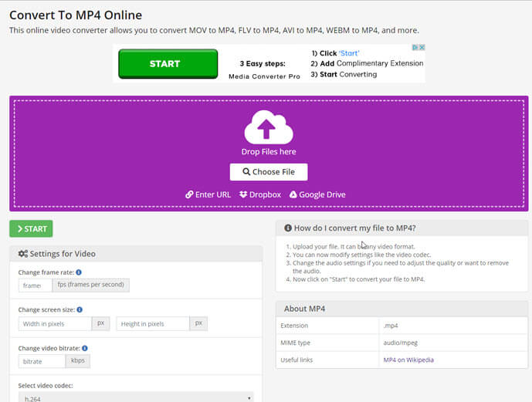Click the info icon next to Change frame rate
Screen dimensions: 532x402
79,272
